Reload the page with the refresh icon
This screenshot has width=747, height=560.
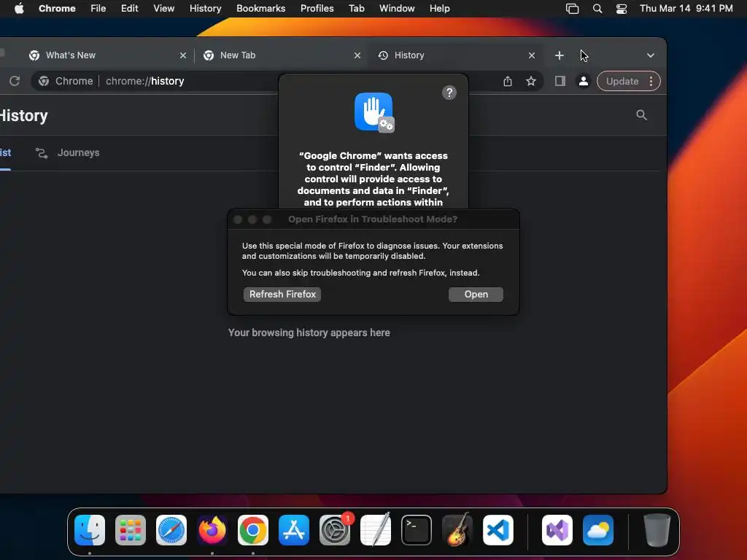pyautogui.click(x=15, y=81)
